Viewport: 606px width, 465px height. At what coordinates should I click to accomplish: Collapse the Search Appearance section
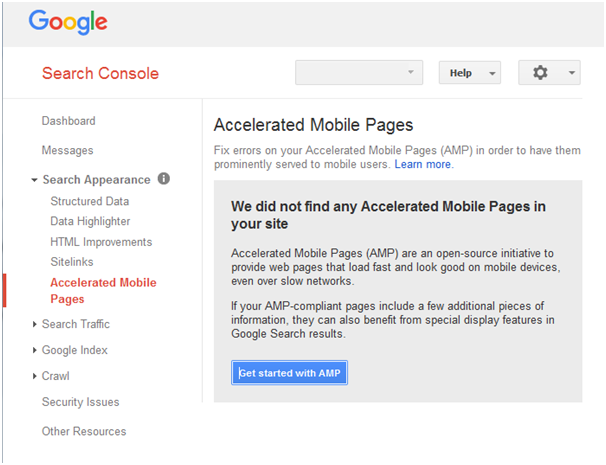[x=34, y=180]
